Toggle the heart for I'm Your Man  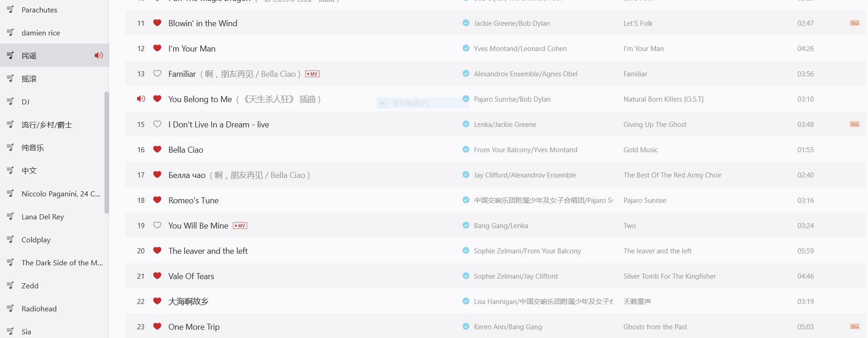point(157,48)
